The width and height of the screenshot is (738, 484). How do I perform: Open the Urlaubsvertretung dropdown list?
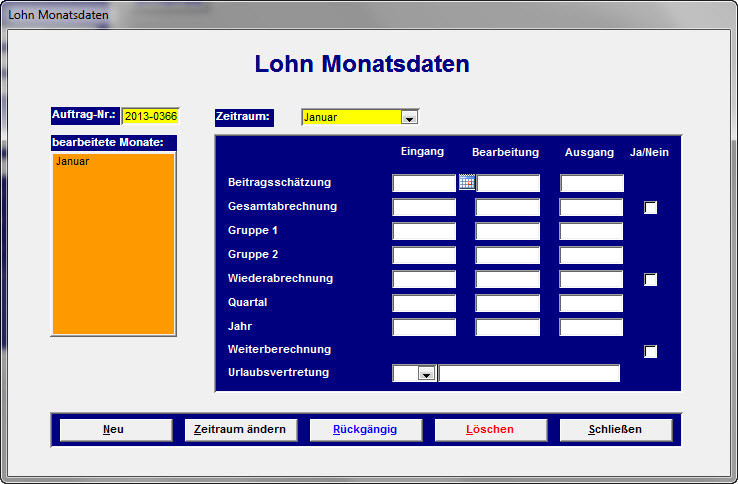click(426, 373)
